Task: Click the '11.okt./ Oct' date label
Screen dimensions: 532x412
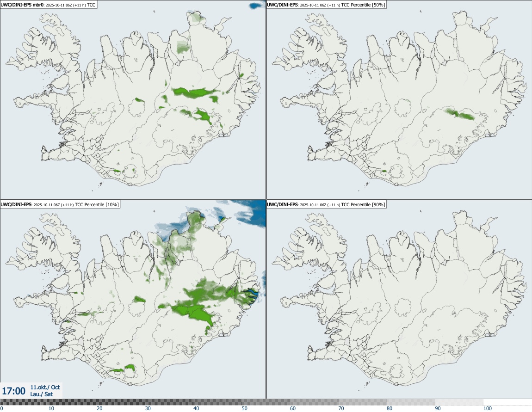Action: pyautogui.click(x=45, y=387)
